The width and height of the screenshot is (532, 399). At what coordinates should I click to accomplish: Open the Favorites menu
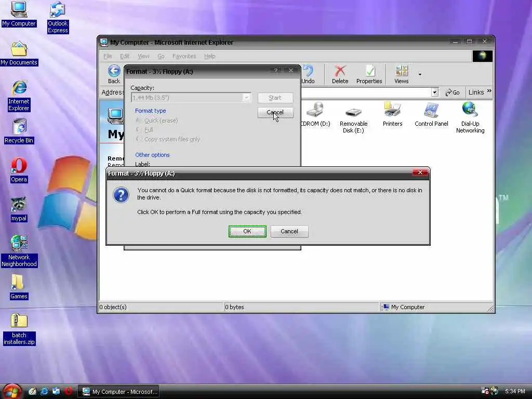tap(184, 56)
